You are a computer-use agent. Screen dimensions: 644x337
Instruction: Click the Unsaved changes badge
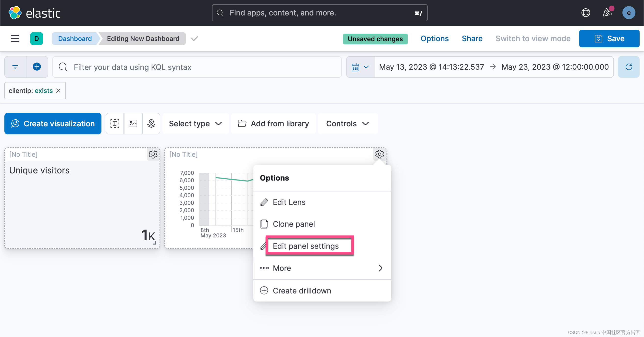[375, 39]
